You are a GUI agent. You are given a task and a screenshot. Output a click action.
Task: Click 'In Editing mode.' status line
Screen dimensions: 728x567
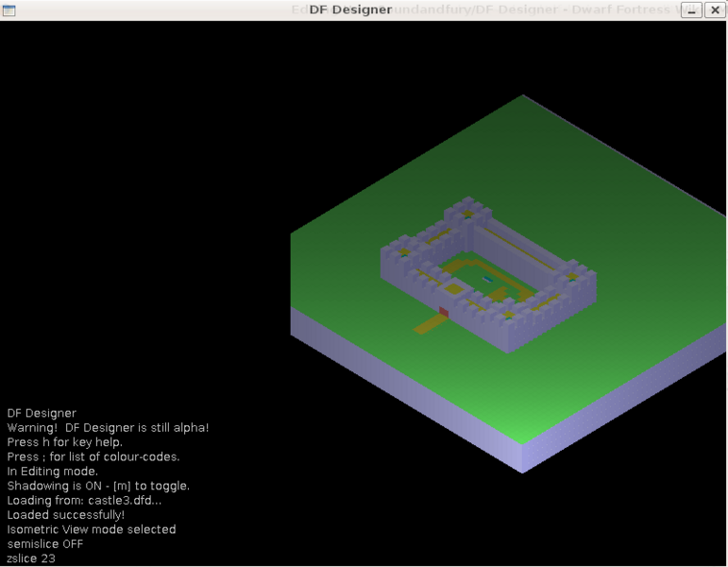pyautogui.click(x=53, y=472)
